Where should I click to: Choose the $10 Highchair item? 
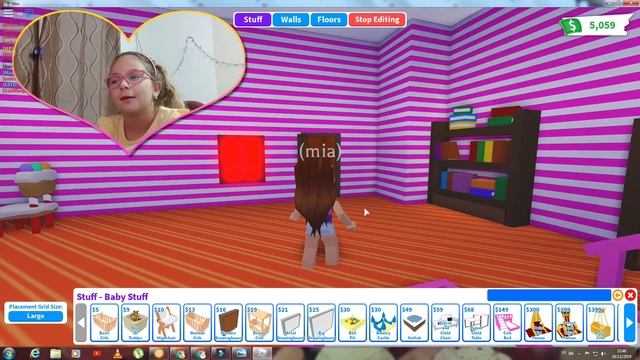click(x=167, y=322)
